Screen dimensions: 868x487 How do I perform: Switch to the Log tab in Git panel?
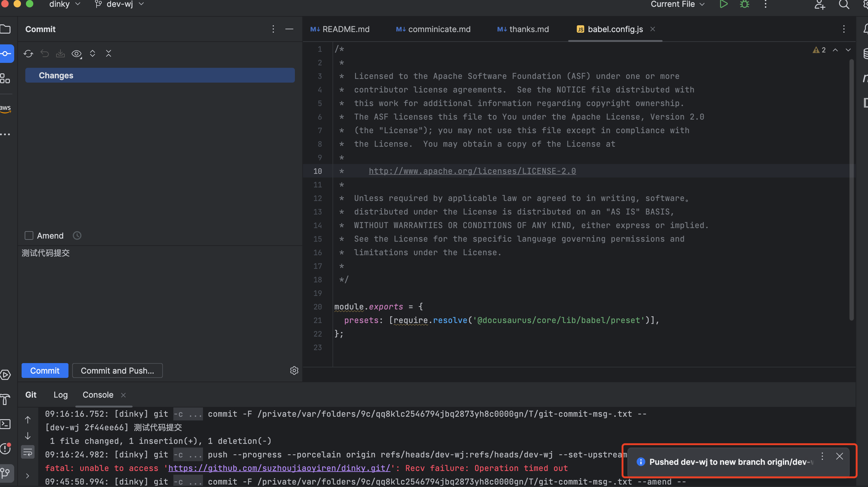[61, 395]
